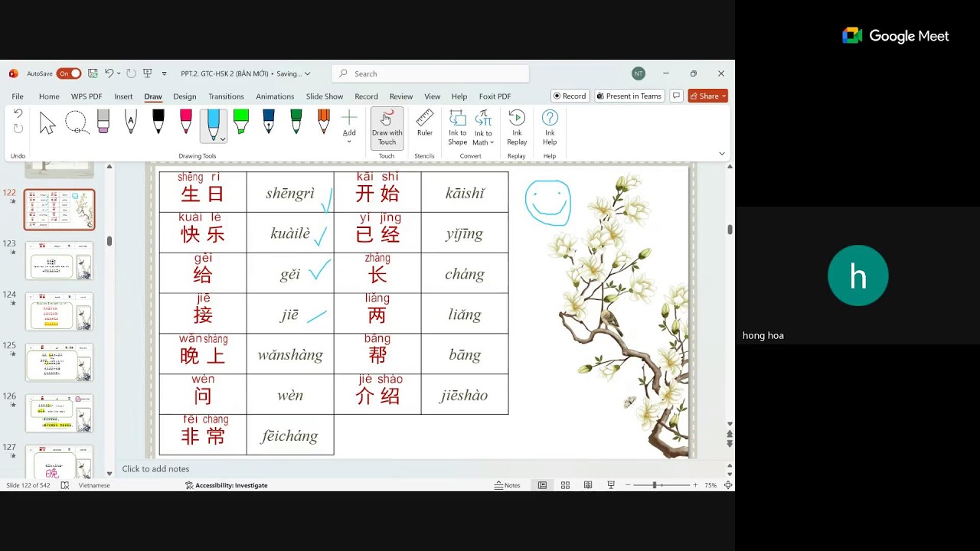Click hong hoa participant avatar in Meet
This screenshot has height=551, width=980.
[858, 275]
